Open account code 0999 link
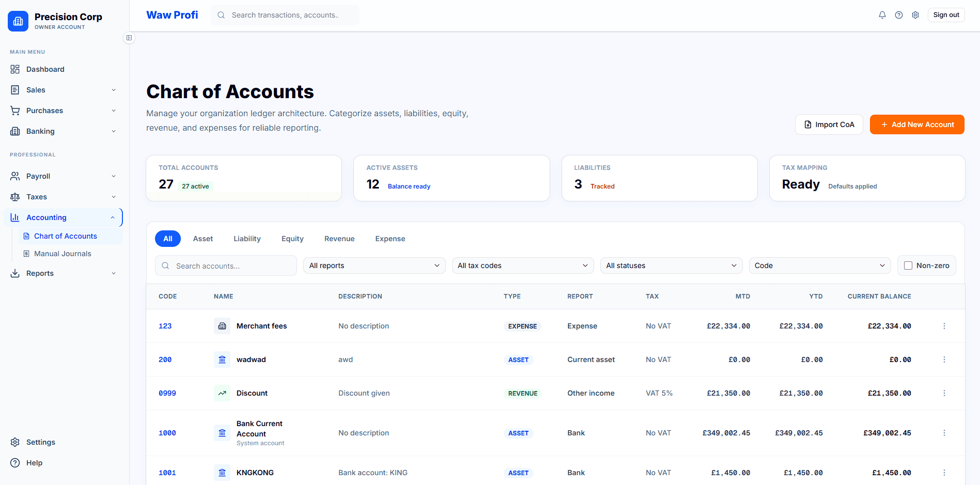 click(167, 393)
